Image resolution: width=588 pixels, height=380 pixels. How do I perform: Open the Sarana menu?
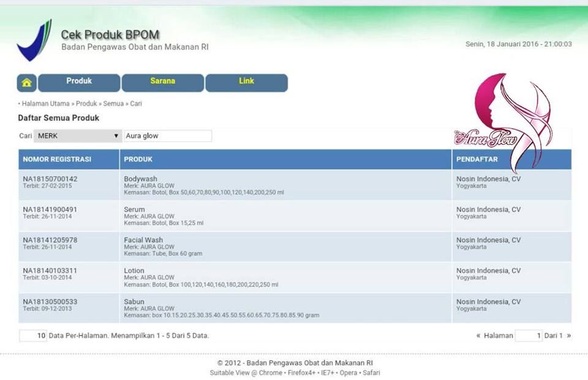coord(163,83)
